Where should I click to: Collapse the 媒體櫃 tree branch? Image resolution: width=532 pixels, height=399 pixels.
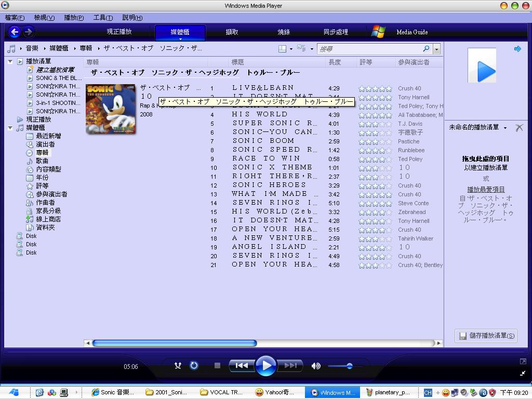[10, 127]
